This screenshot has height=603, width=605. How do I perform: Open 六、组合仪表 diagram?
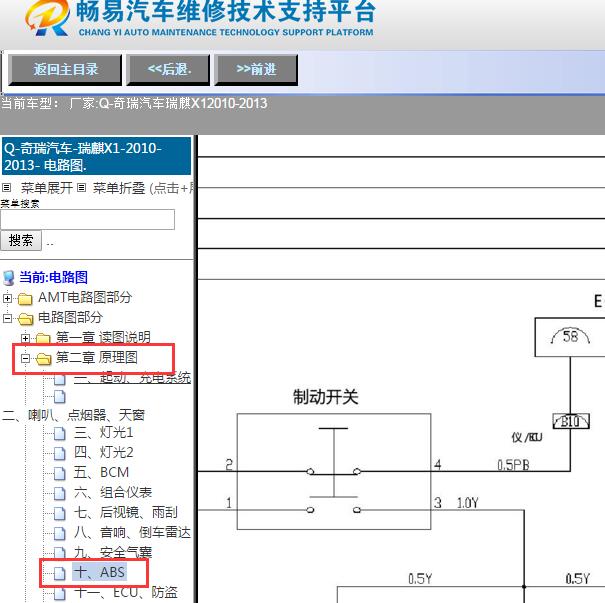coord(113,493)
